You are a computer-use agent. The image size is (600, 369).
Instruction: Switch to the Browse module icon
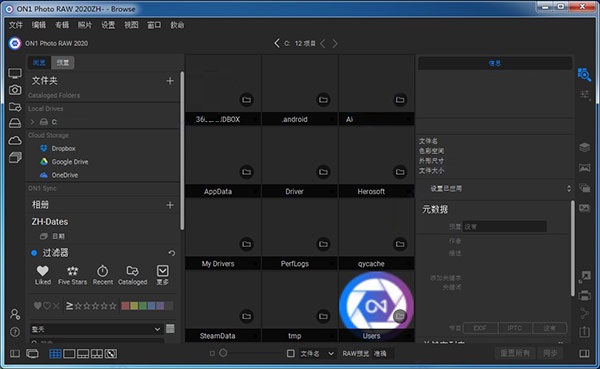584,75
